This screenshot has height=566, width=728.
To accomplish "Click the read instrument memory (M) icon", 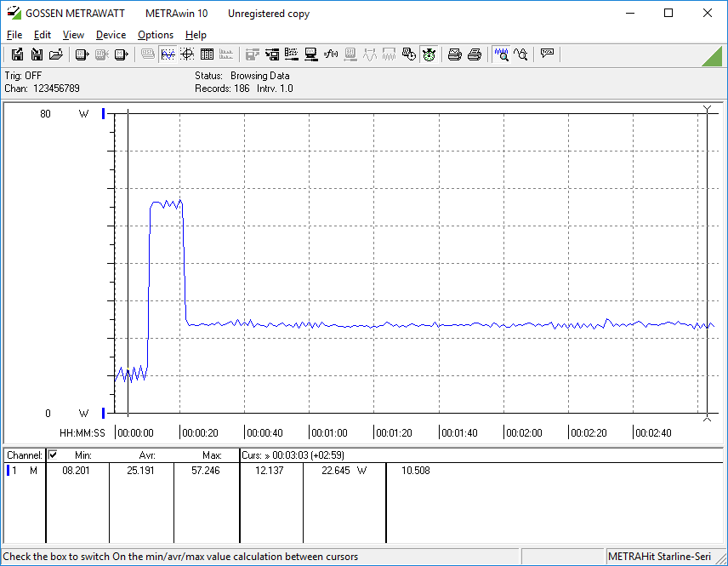I will [121, 54].
